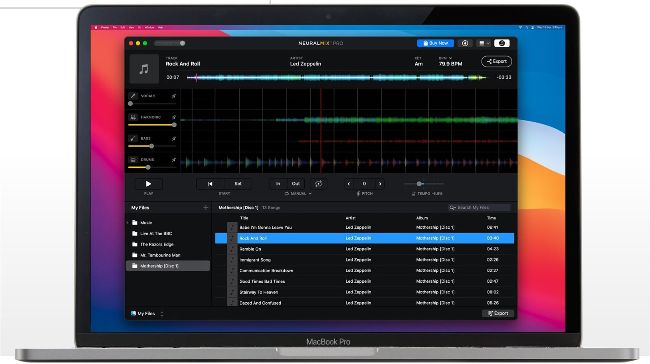Click the Drums icon
This screenshot has height=364, width=650.
[x=133, y=160]
